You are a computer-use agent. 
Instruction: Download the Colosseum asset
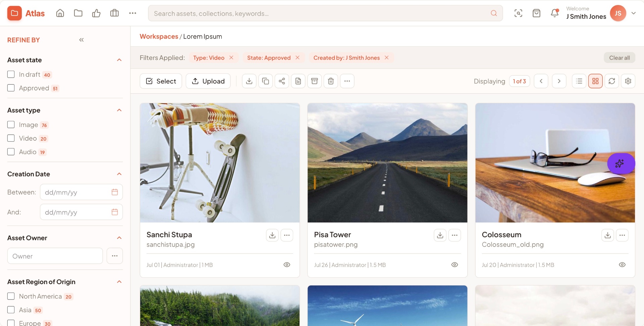pyautogui.click(x=608, y=235)
